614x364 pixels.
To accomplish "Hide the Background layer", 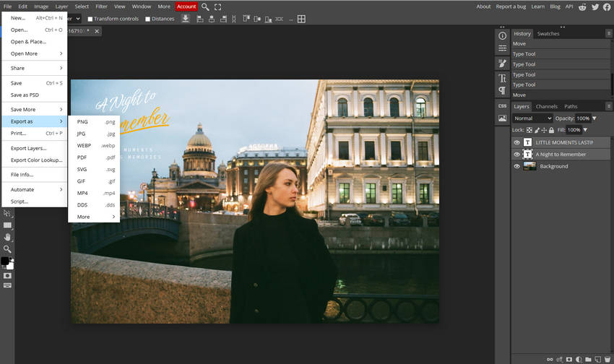I will 517,166.
